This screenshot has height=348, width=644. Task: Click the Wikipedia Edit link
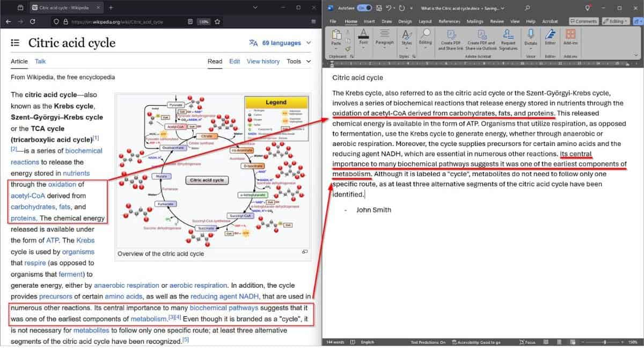coord(235,61)
